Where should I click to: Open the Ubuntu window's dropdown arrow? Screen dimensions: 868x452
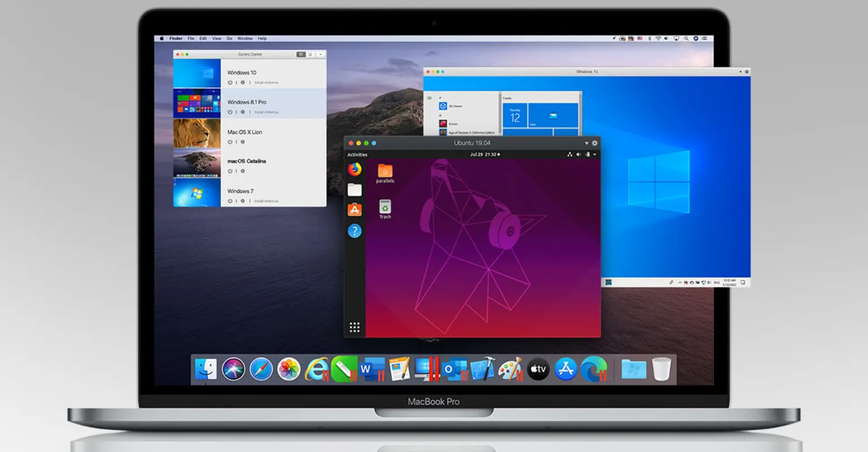587,144
